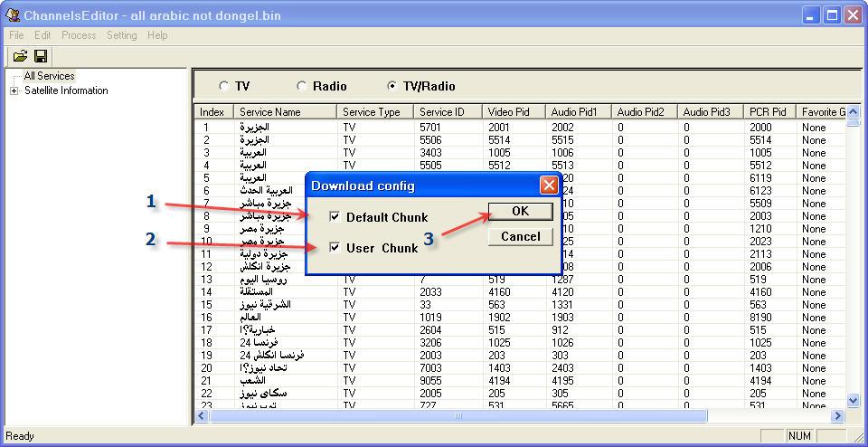Image resolution: width=868 pixels, height=447 pixels.
Task: Click Video Pid cell 5512
Action: (x=499, y=165)
